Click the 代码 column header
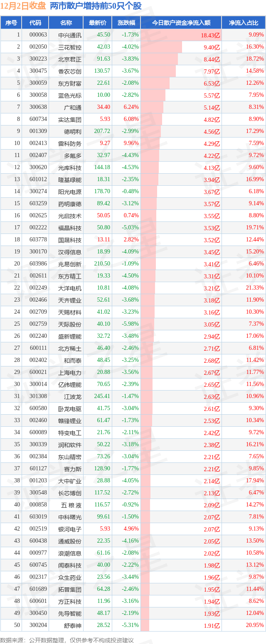266x644 pixels. click(35, 23)
